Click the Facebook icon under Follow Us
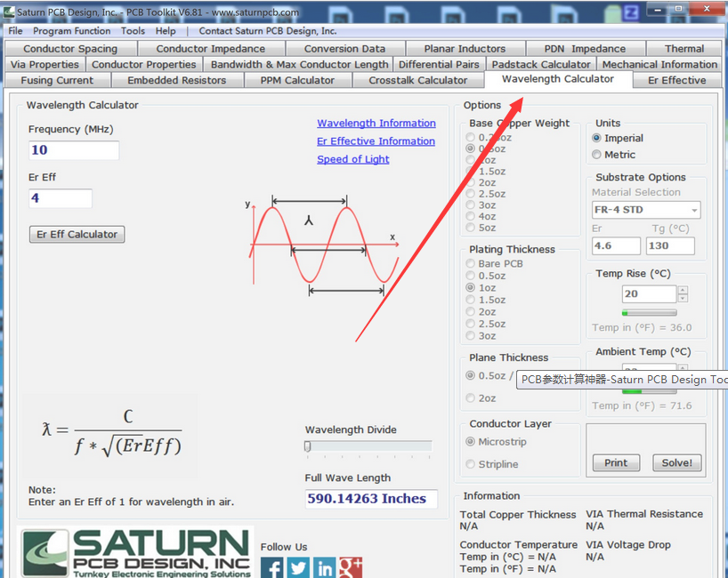Image resolution: width=728 pixels, height=578 pixels. coord(272,567)
